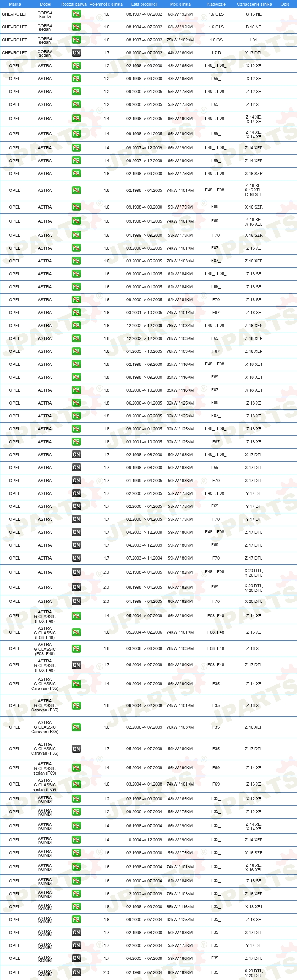Select engine code C 16 NE
This screenshot has width=297, height=980.
coord(254,14)
